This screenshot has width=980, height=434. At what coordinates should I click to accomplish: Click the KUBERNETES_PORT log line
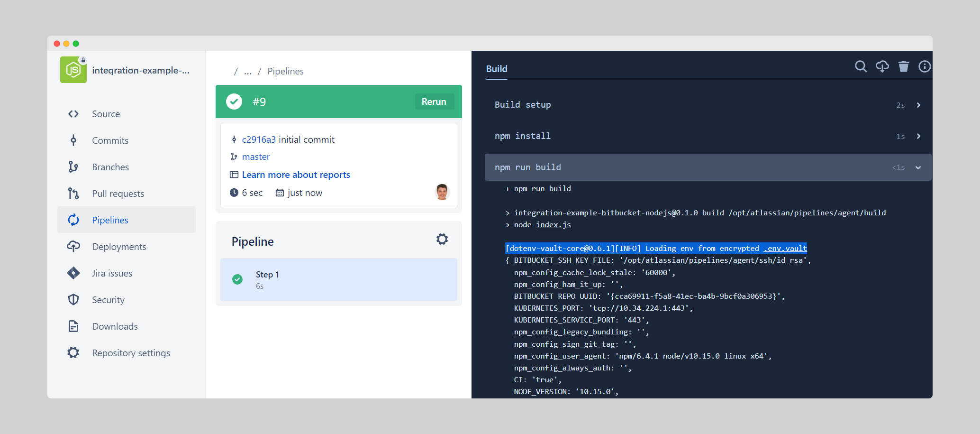tap(603, 308)
